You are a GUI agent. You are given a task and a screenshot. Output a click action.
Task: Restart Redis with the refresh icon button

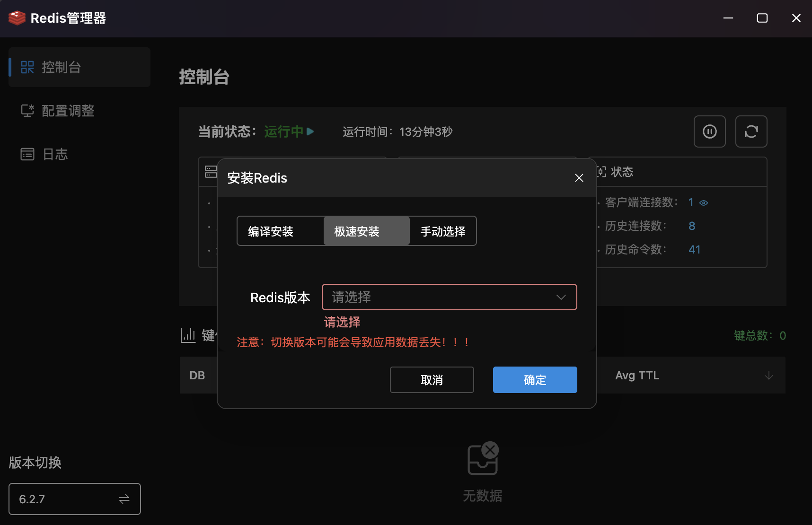(751, 131)
